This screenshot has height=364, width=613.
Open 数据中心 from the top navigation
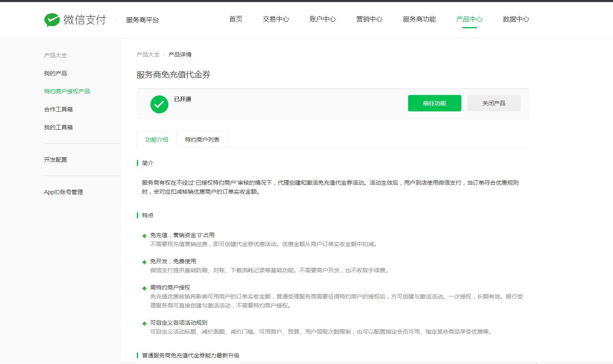coord(515,19)
